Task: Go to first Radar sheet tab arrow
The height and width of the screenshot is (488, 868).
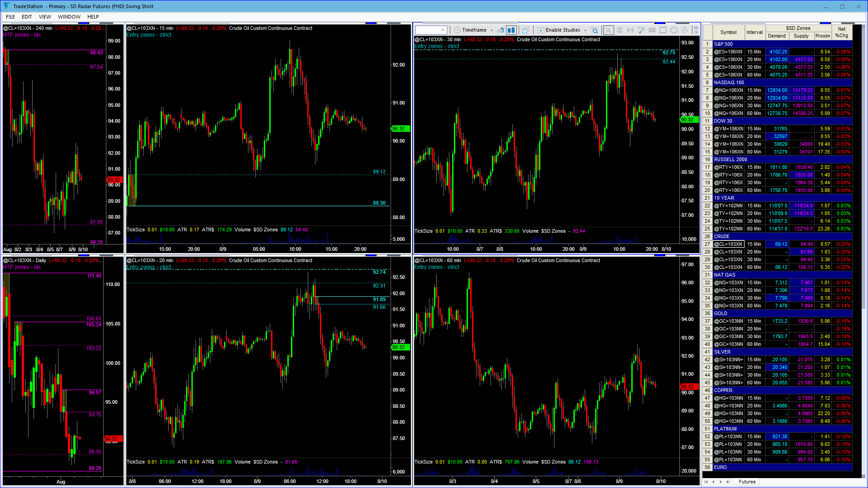Action: 706,482
